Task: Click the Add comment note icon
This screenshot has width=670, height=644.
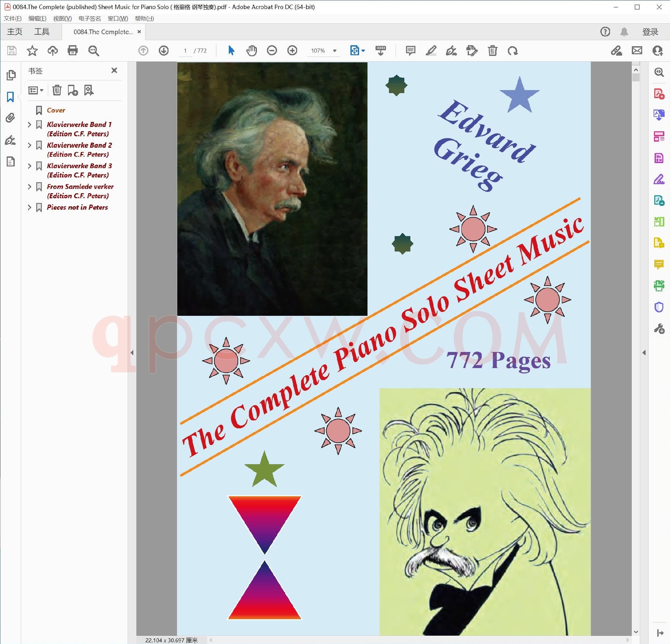Action: pos(410,51)
